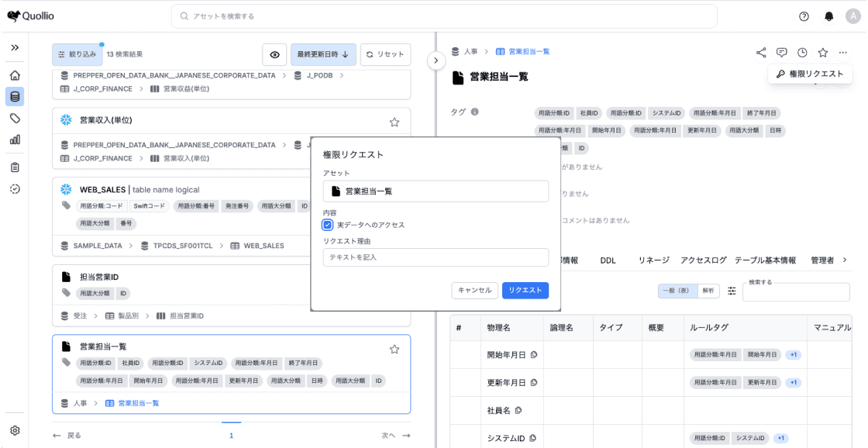This screenshot has height=448, width=868.
Task: Uncheck 実データへのアクセス checkbox
Action: pyautogui.click(x=328, y=225)
